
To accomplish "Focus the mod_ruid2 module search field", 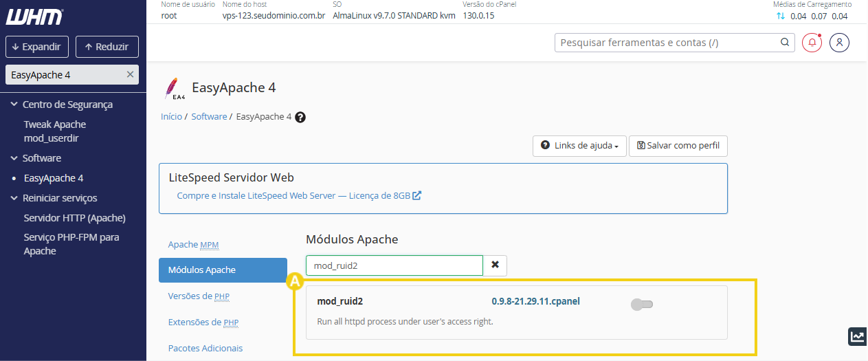I will pos(394,265).
